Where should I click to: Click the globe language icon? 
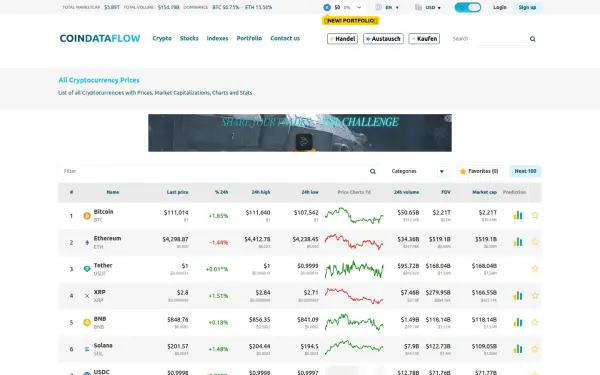coord(378,7)
